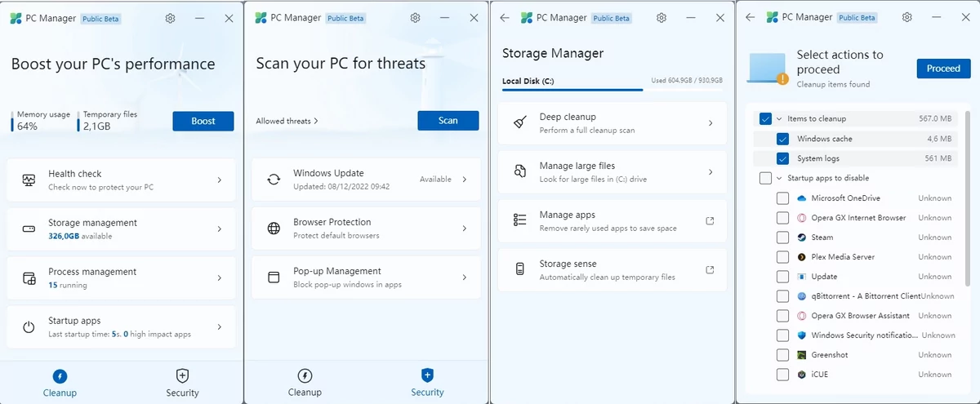Image resolution: width=980 pixels, height=404 pixels.
Task: Uncheck the Items to cleanup checkbox
Action: (765, 119)
